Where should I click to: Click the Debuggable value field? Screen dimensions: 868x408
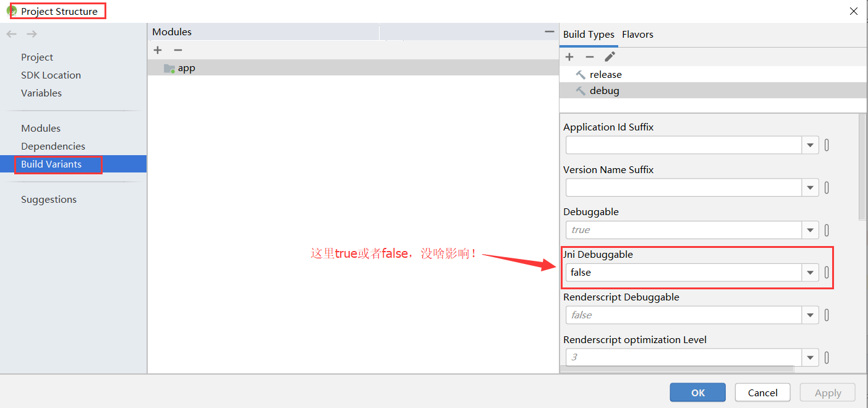point(684,230)
